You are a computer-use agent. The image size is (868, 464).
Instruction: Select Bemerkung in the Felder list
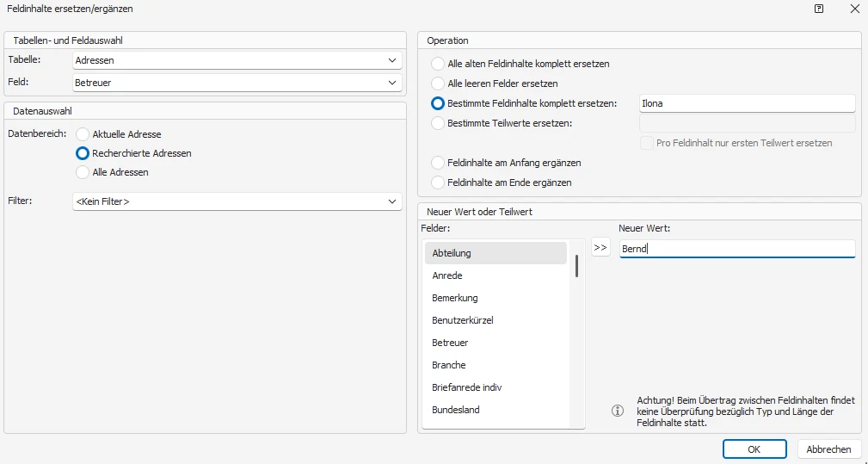click(x=496, y=298)
